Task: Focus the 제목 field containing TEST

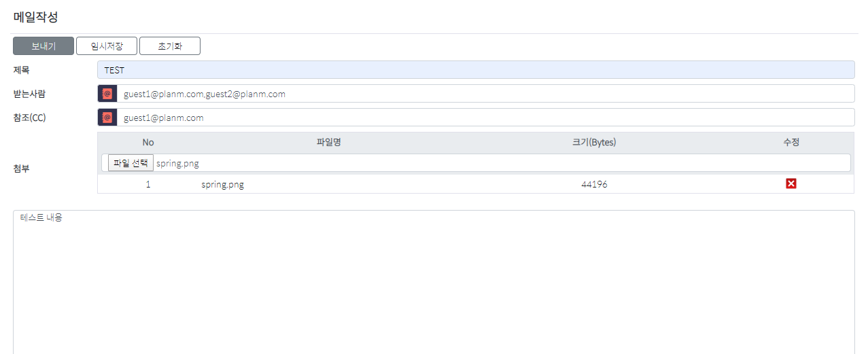Action: tap(476, 70)
